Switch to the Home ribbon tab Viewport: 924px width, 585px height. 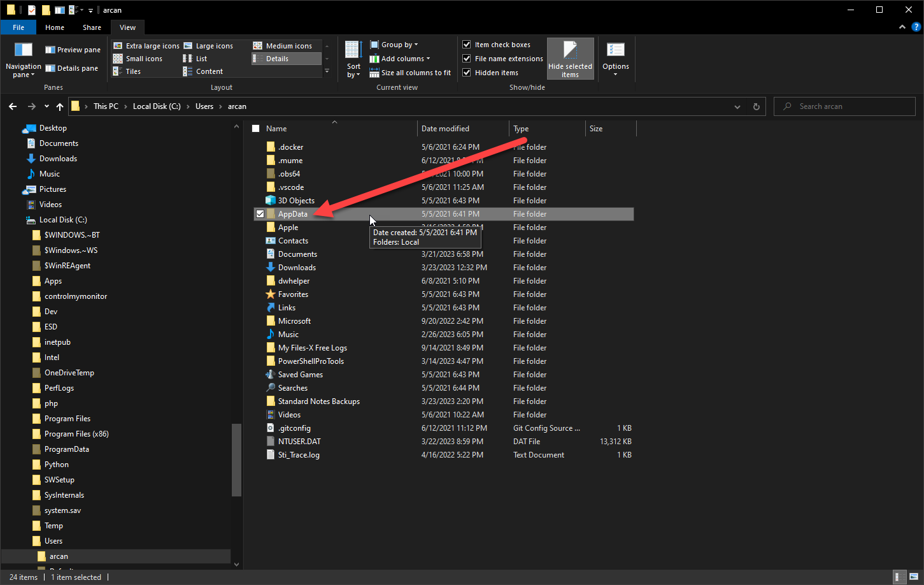point(55,27)
